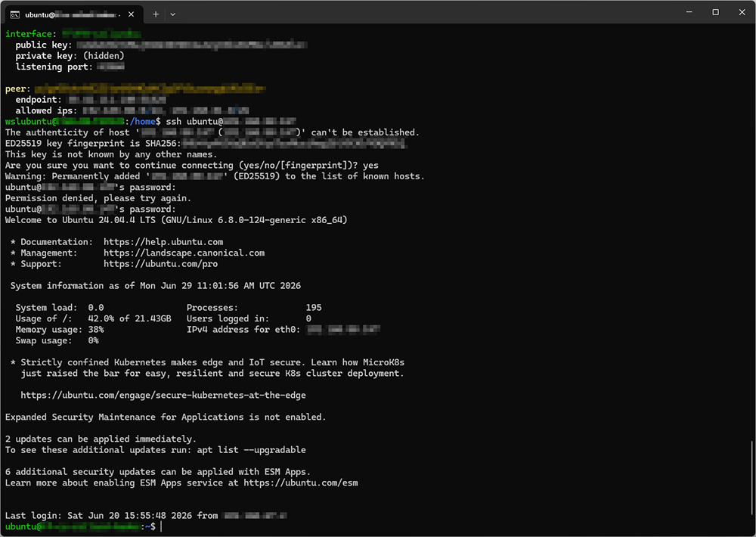The height and width of the screenshot is (537, 756).
Task: Click the 'Are you sure you want to continue connecting' line
Action: click(192, 166)
